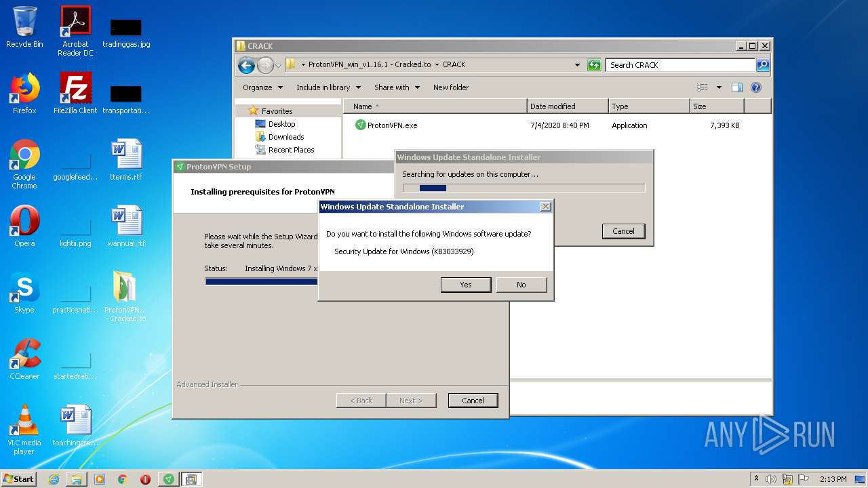Click the network status tray icon
The height and width of the screenshot is (488, 868).
click(787, 479)
